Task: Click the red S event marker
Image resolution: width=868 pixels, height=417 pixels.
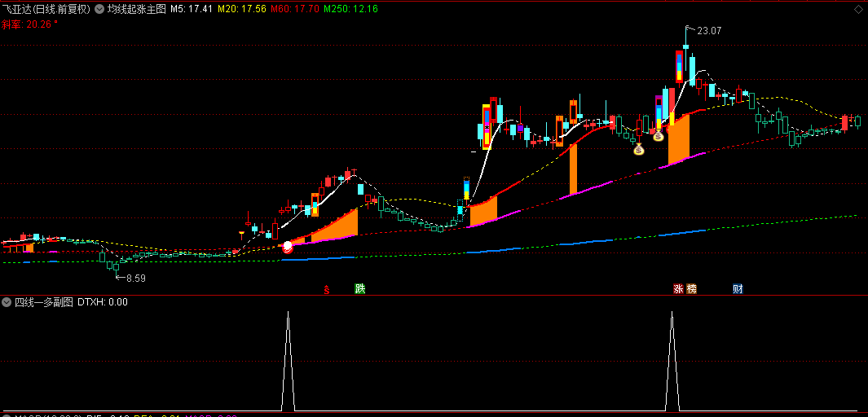Action: tap(327, 288)
